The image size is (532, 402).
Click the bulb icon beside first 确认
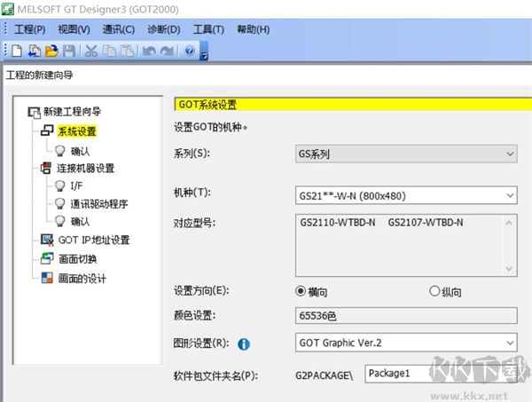[59, 151]
